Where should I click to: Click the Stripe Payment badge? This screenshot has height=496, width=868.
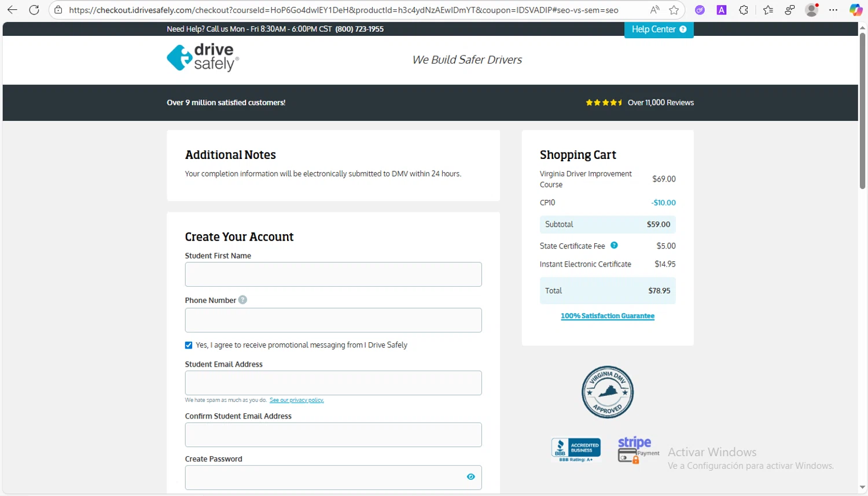click(x=638, y=450)
